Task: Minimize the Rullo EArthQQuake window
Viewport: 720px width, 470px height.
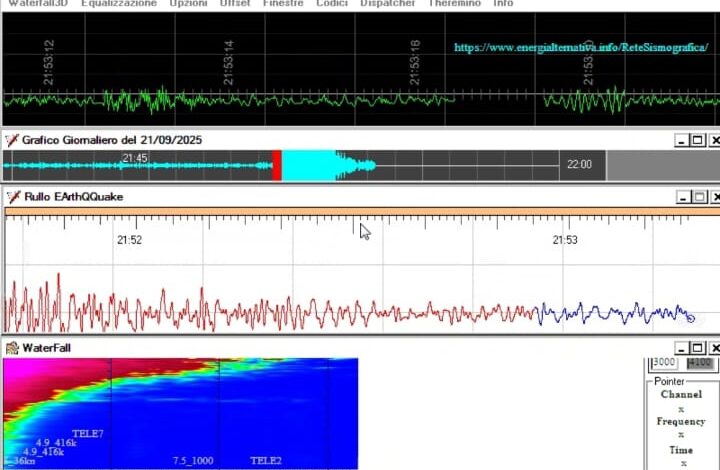Action: coord(681,197)
